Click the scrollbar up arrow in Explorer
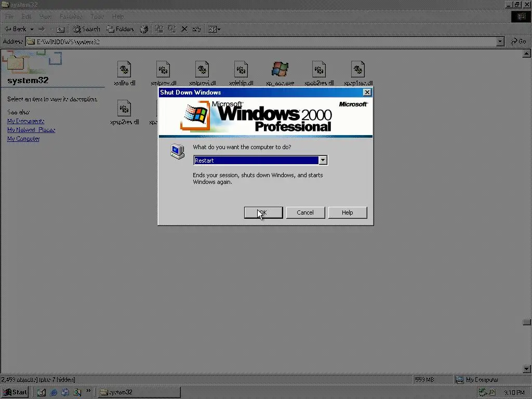Screen dimensions: 532x399 coord(526,54)
